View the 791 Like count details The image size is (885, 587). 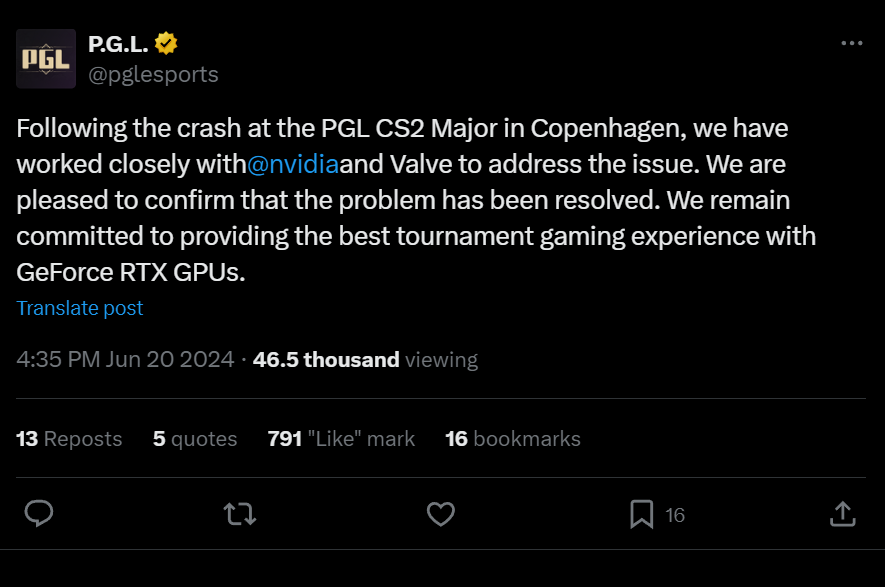coord(341,438)
